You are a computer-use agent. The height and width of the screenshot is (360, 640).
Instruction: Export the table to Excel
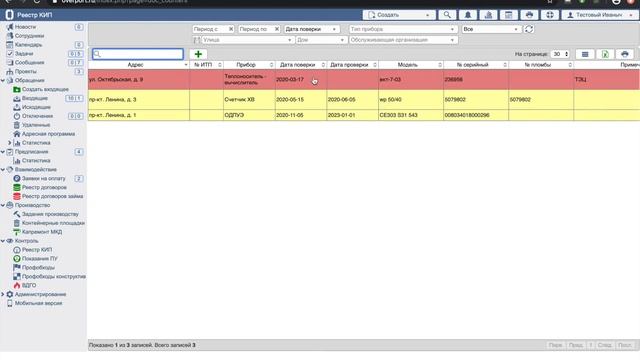(x=605, y=54)
